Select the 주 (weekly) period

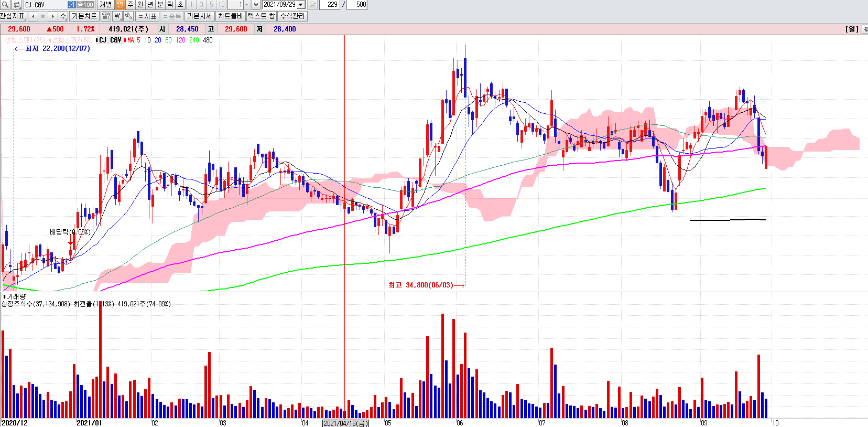pyautogui.click(x=131, y=5)
